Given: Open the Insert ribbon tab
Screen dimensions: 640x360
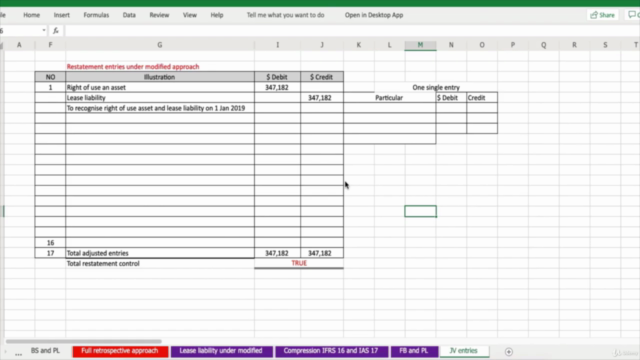Looking at the screenshot, I should 62,15.
